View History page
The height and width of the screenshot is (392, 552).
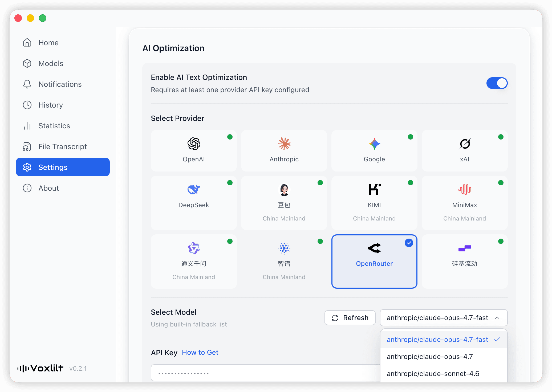coord(63,105)
